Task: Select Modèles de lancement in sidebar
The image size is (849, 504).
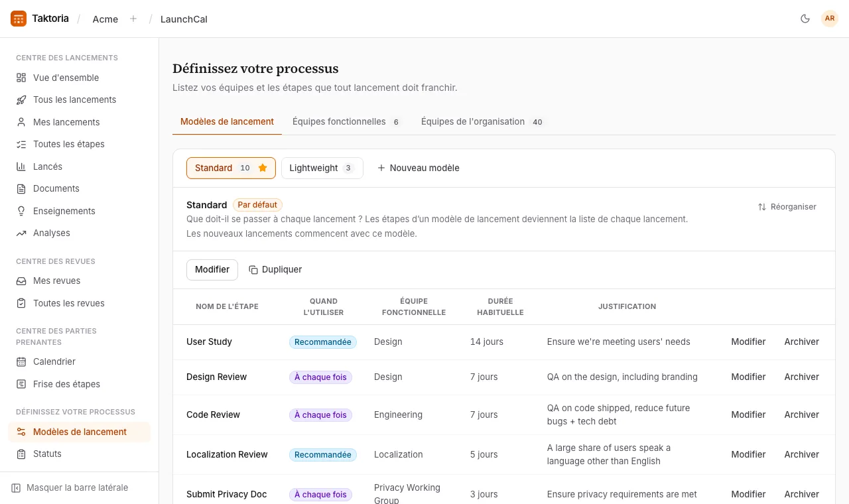Action: tap(79, 432)
